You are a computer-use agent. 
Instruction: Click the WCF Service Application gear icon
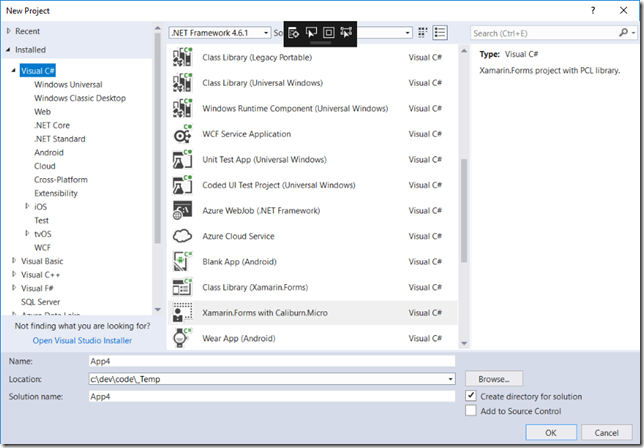click(182, 134)
